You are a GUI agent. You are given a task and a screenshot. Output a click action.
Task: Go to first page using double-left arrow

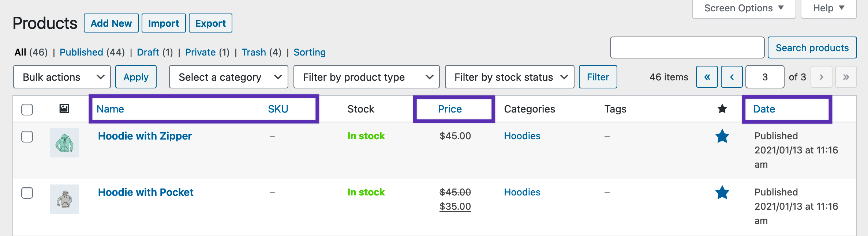[706, 77]
